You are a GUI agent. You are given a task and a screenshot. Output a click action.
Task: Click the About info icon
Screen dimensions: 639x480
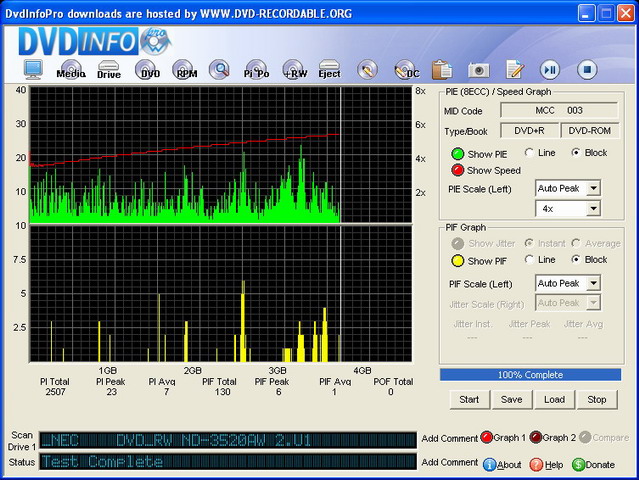click(489, 465)
